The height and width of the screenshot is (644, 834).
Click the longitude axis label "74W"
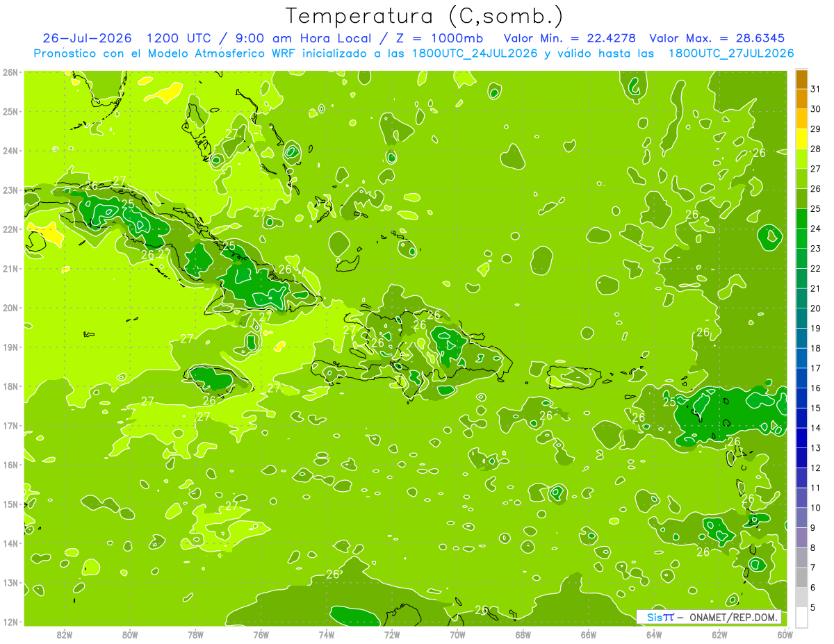pyautogui.click(x=326, y=634)
